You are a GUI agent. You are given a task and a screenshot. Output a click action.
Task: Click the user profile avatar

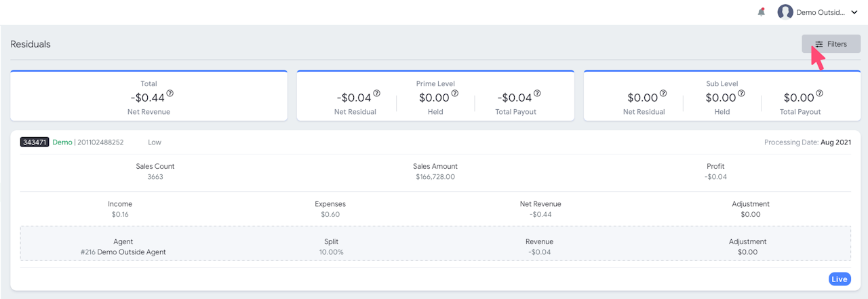pos(785,12)
